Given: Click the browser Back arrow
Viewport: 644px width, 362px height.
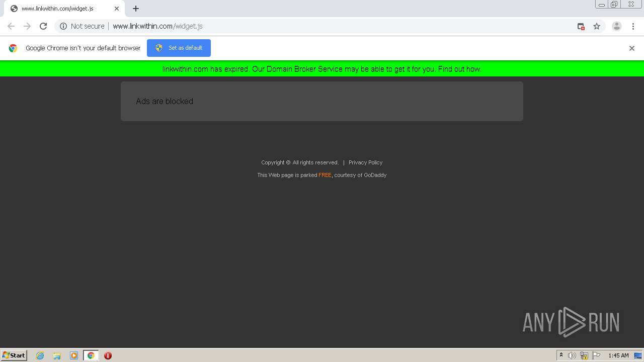Looking at the screenshot, I should [11, 26].
